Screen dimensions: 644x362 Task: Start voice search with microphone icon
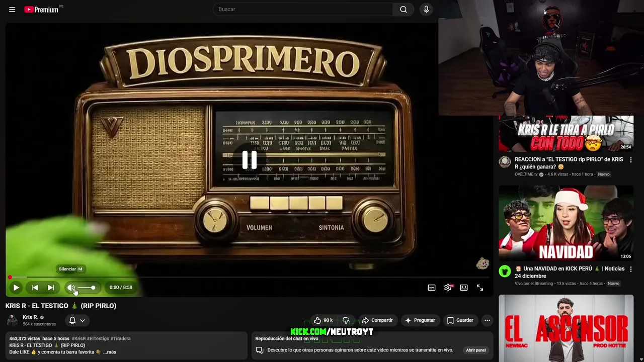[x=426, y=9]
